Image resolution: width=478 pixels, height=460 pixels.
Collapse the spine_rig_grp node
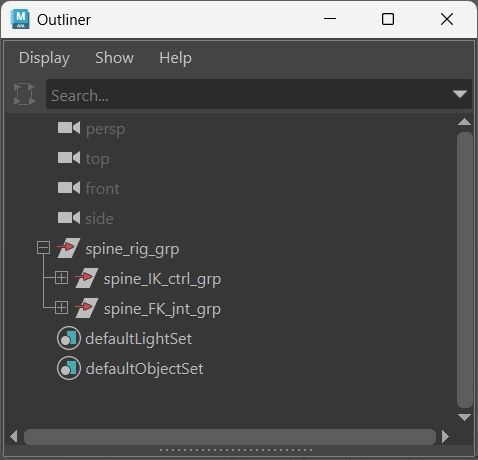[43, 248]
